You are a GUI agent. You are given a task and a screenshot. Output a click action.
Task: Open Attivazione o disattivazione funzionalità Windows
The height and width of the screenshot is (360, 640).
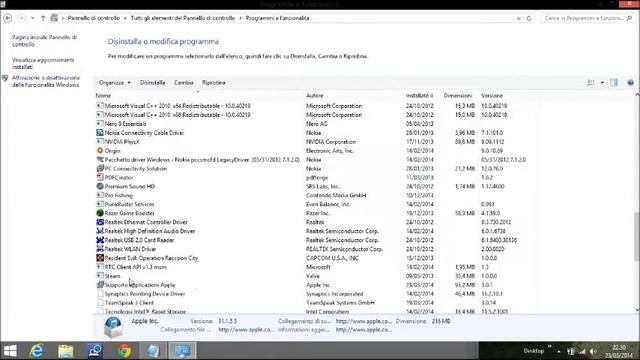click(46, 81)
